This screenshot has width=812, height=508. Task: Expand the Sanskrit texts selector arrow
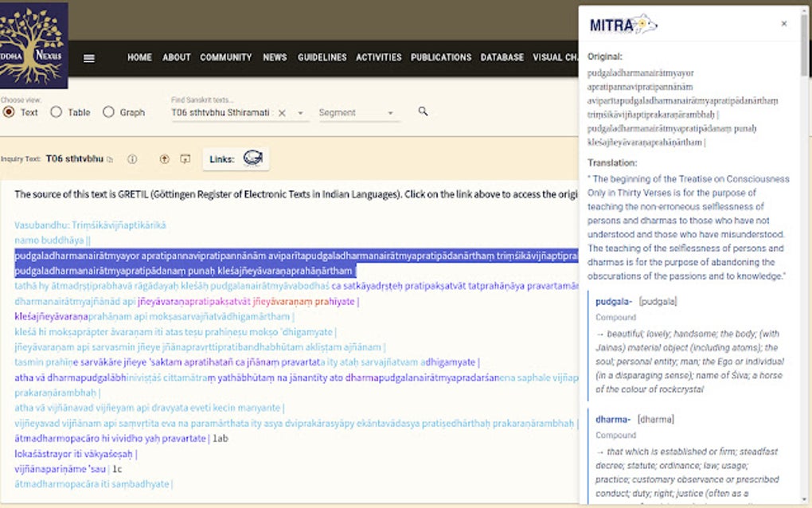coord(299,112)
